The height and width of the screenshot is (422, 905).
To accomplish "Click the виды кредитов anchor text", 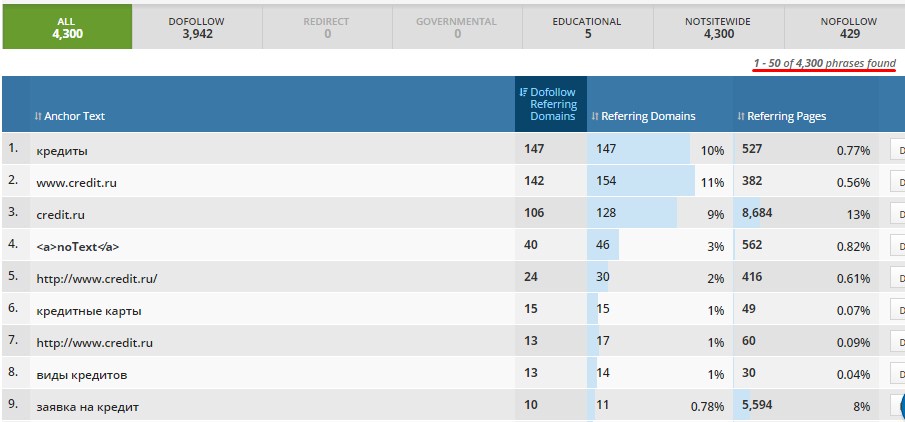I will [82, 375].
